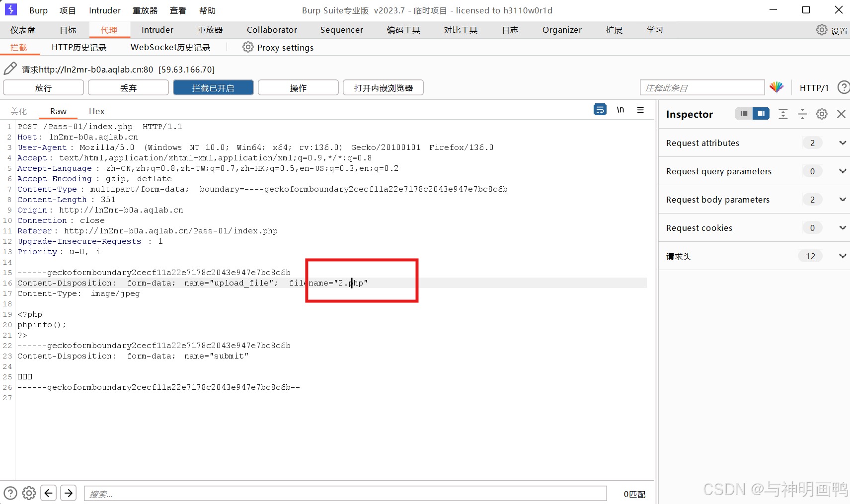Select the 代理 tab
850x504 pixels.
(109, 30)
